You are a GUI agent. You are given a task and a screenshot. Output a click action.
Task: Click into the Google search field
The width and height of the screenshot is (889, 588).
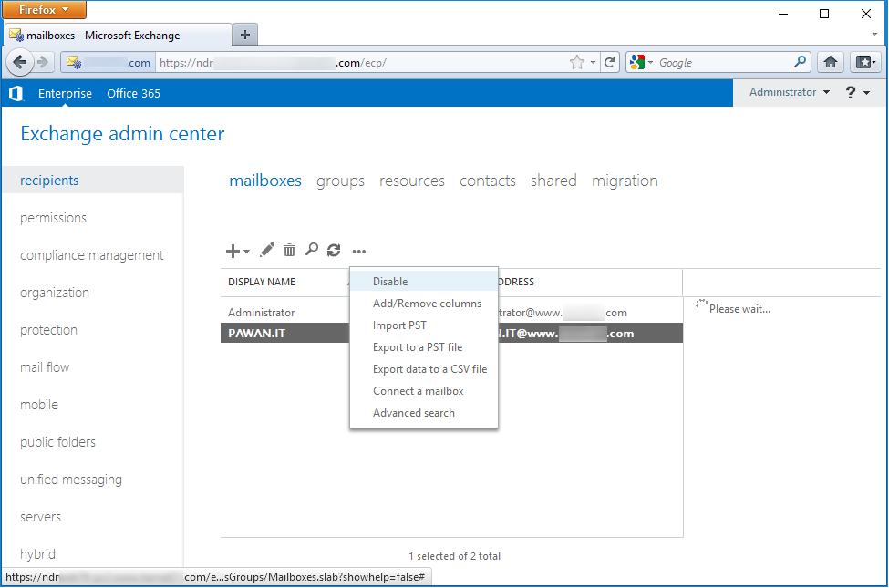click(x=723, y=62)
